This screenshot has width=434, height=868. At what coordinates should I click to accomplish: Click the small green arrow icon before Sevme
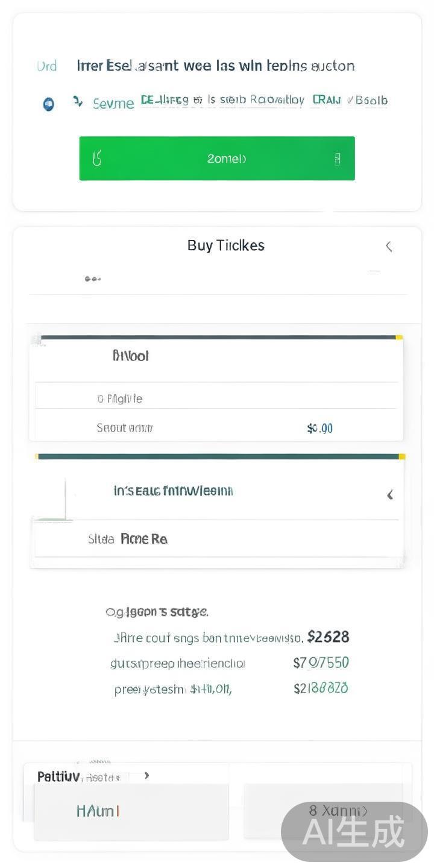[77, 101]
